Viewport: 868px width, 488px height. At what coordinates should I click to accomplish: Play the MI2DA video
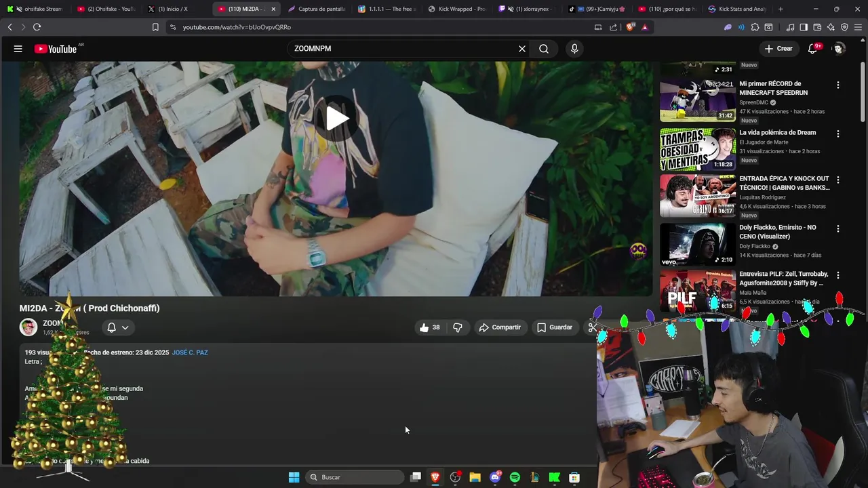tap(337, 119)
